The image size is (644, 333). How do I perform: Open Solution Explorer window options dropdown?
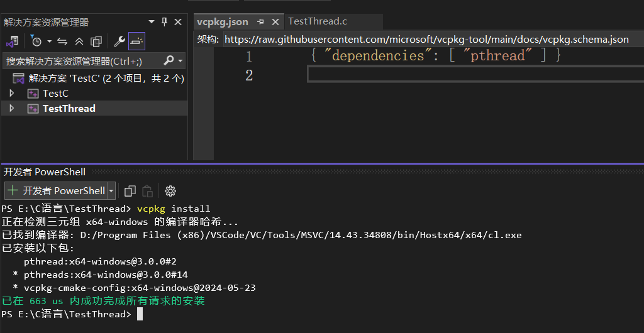pyautogui.click(x=152, y=22)
